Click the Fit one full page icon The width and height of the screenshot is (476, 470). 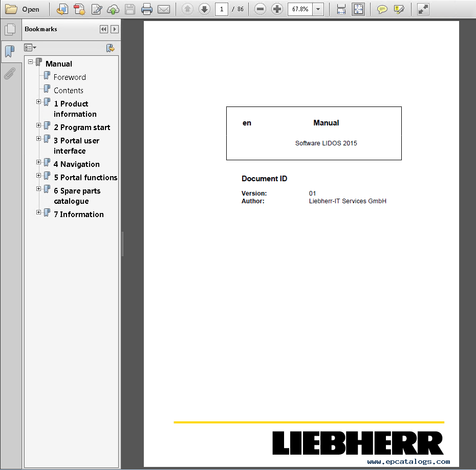coord(358,9)
